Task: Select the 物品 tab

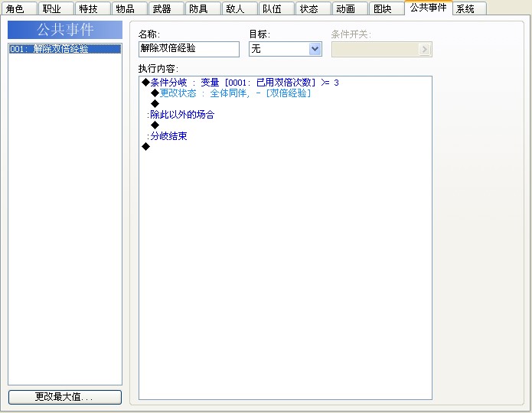Action: pos(129,8)
